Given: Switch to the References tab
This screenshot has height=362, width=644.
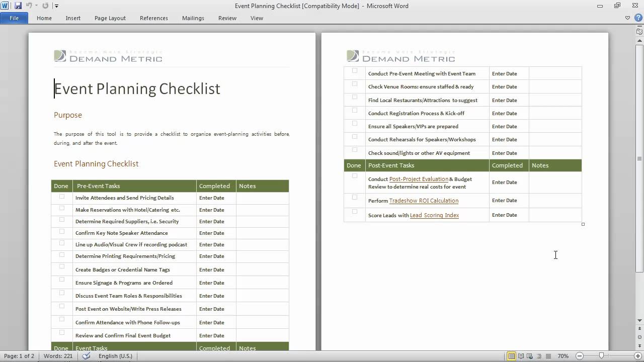Looking at the screenshot, I should click(x=154, y=18).
